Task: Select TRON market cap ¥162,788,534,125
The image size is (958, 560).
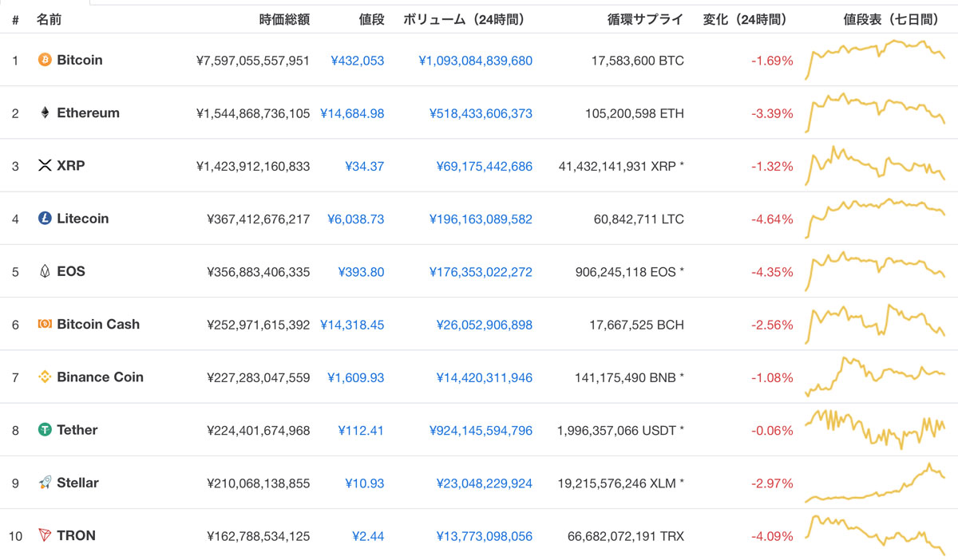Action: click(x=258, y=536)
